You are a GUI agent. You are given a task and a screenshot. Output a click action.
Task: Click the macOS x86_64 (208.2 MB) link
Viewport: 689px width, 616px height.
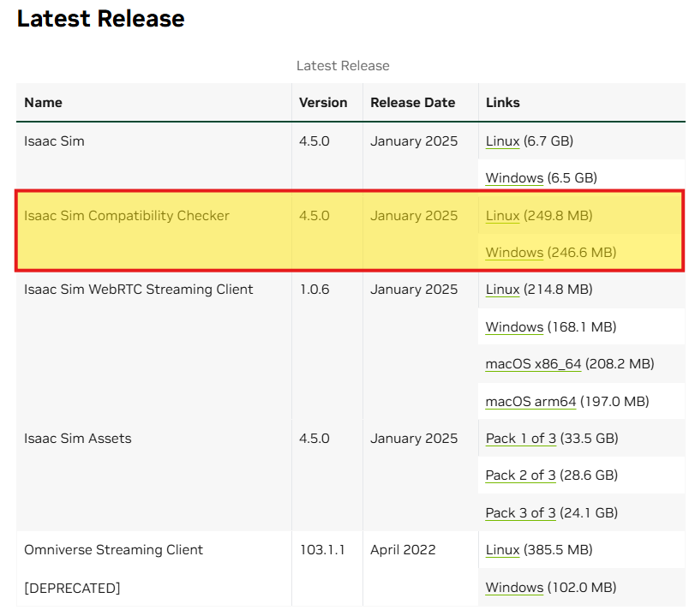pyautogui.click(x=533, y=364)
